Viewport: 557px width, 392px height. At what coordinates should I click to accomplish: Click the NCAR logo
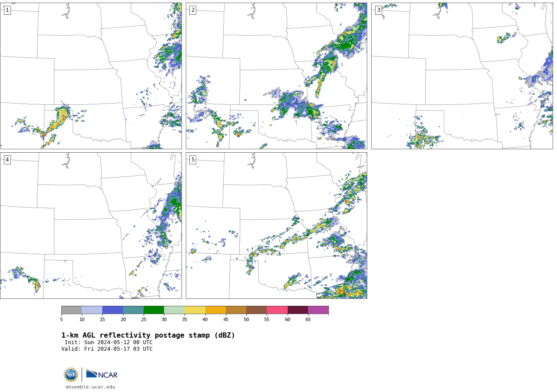point(102,374)
